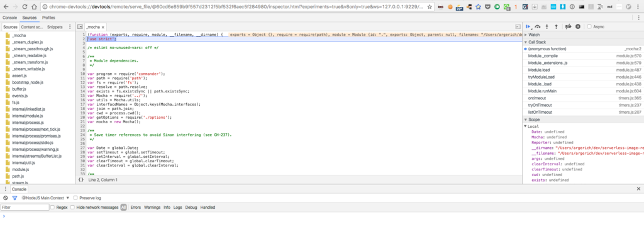
Task: Click line number 10 gutter
Action: click(x=83, y=74)
